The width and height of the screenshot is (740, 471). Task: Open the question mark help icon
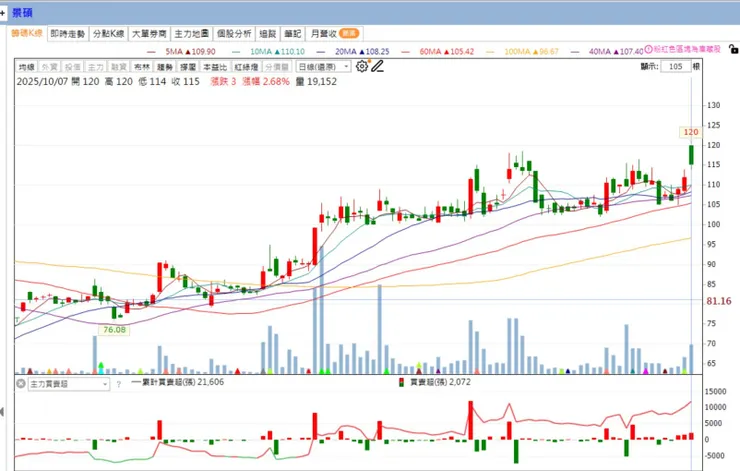pyautogui.click(x=118, y=384)
